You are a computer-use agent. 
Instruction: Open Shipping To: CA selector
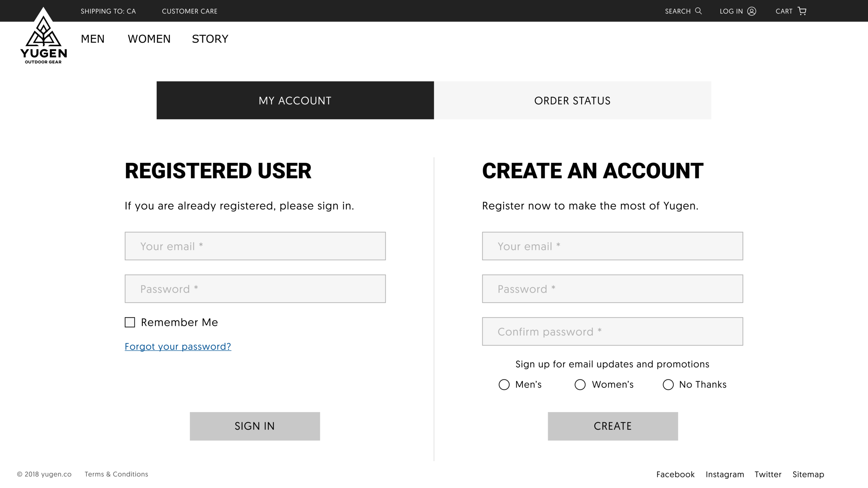click(x=108, y=11)
